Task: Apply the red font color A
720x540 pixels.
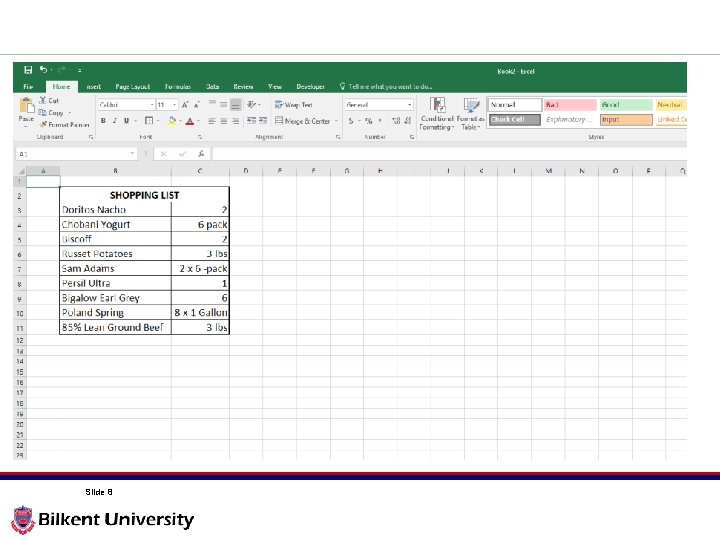Action: [190, 121]
